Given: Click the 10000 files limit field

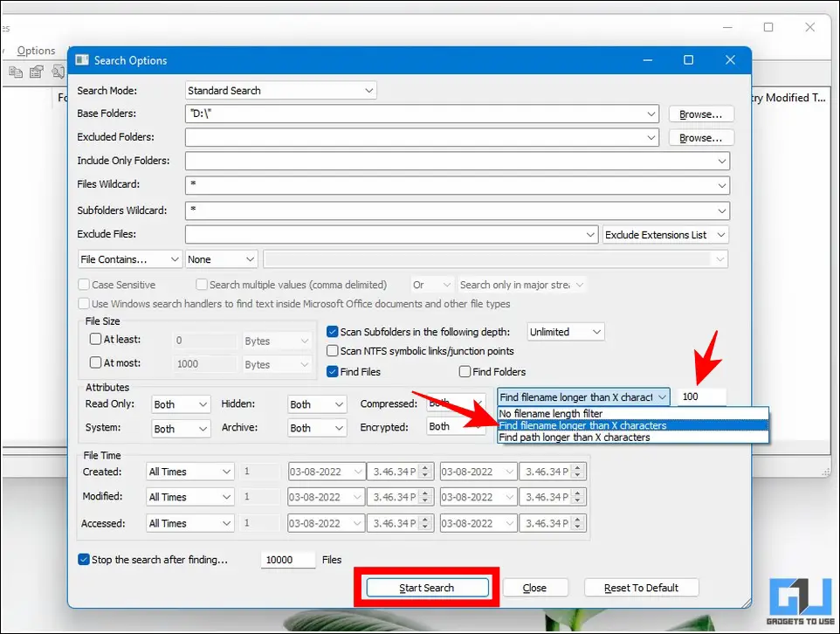Looking at the screenshot, I should tap(288, 560).
